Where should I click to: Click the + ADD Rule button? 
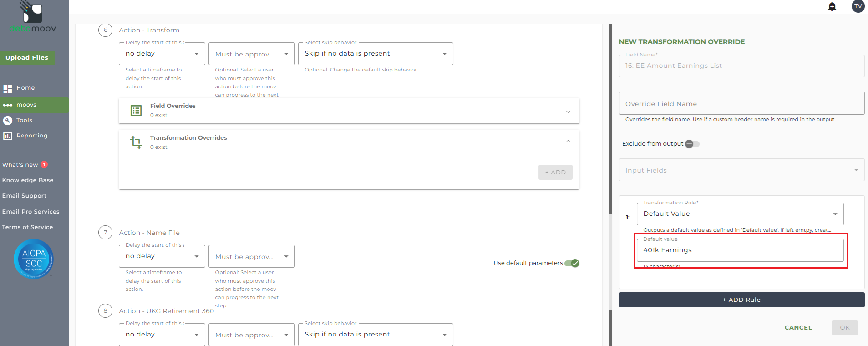(741, 300)
